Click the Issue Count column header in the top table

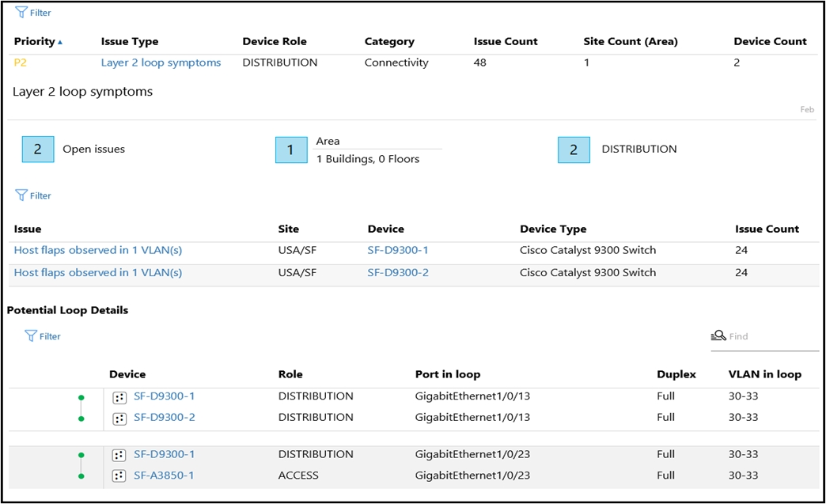[x=506, y=41]
